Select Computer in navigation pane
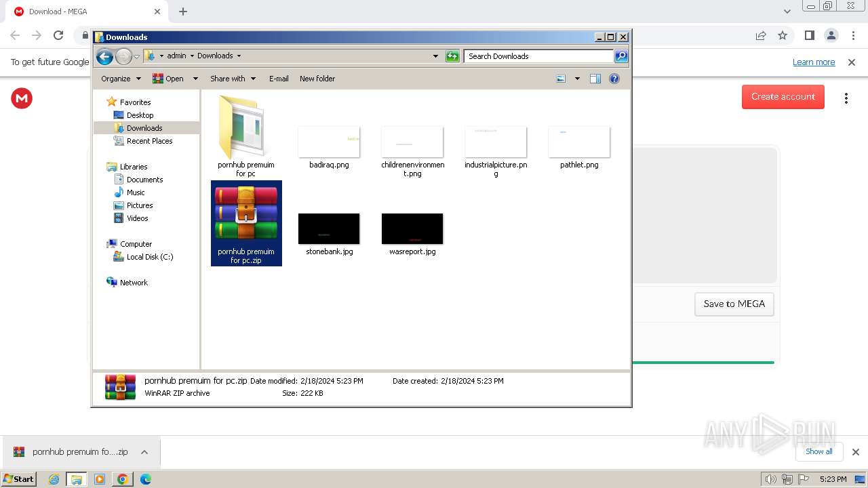 tap(136, 244)
